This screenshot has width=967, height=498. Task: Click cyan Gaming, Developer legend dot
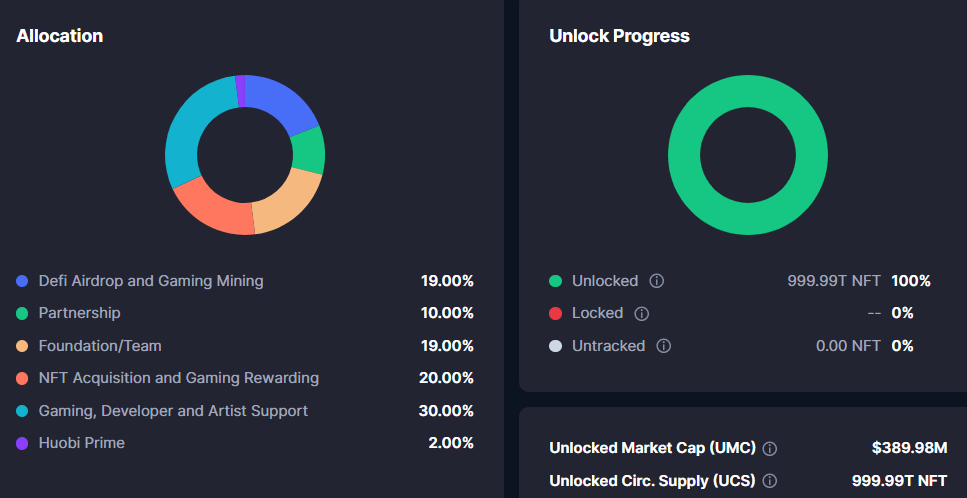point(22,411)
